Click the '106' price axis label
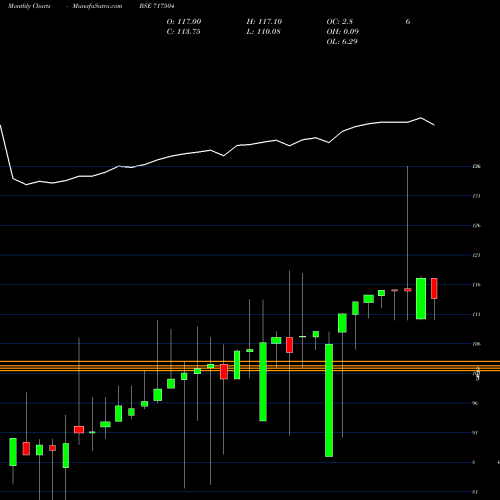Image resolution: width=500 pixels, height=500 pixels. coord(476,344)
